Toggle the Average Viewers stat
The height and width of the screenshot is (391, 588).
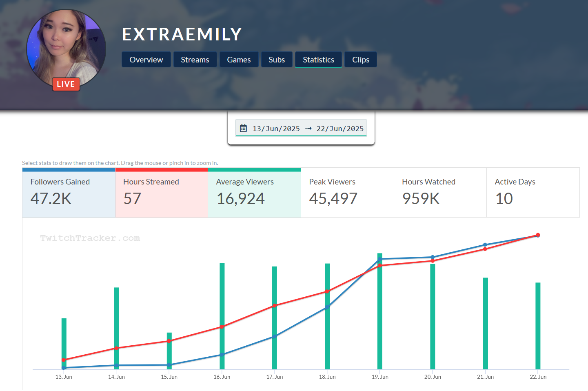point(254,192)
